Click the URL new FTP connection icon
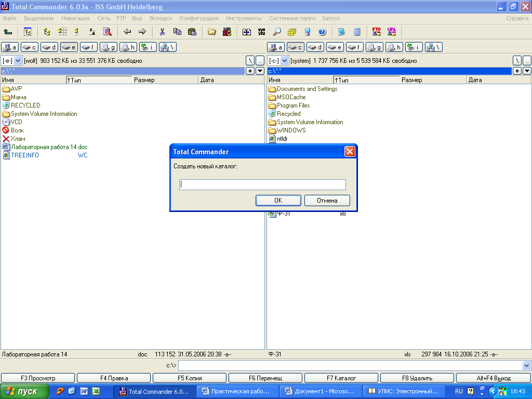 [x=392, y=32]
